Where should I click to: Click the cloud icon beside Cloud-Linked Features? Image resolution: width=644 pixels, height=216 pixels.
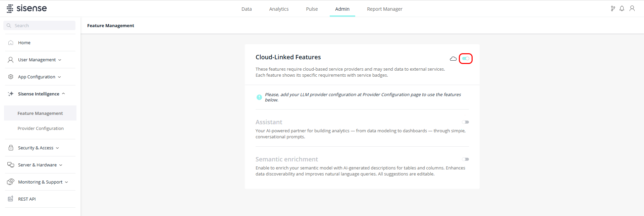coord(453,59)
